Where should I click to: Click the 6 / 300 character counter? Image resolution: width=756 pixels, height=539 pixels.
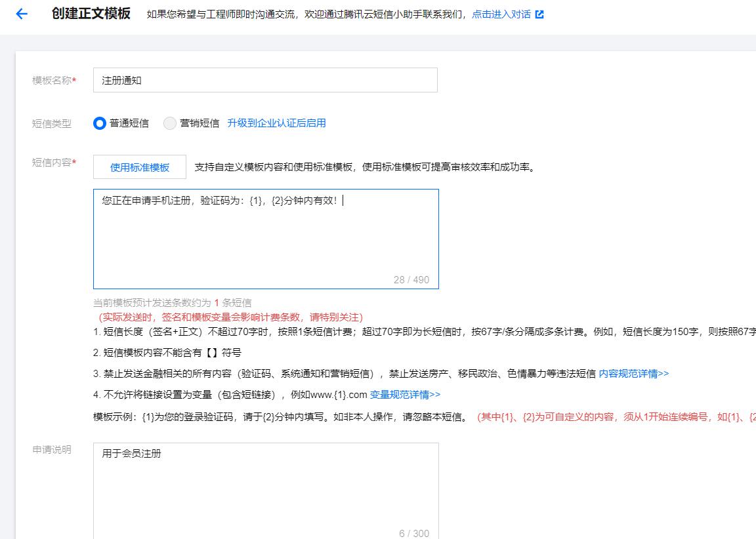pyautogui.click(x=413, y=533)
